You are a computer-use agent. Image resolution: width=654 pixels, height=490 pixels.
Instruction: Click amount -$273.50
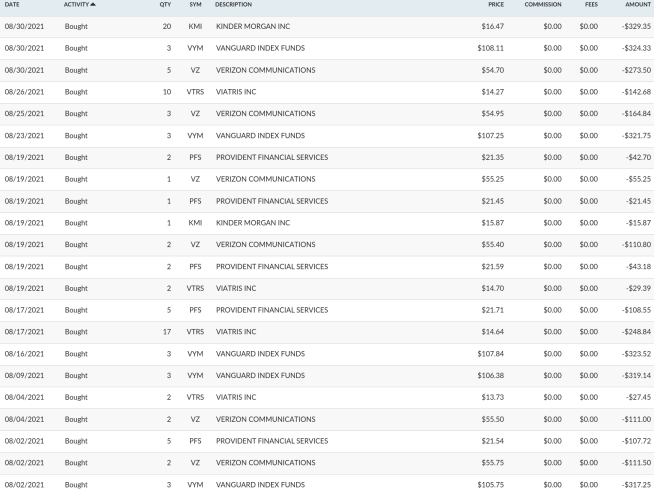tap(636, 70)
